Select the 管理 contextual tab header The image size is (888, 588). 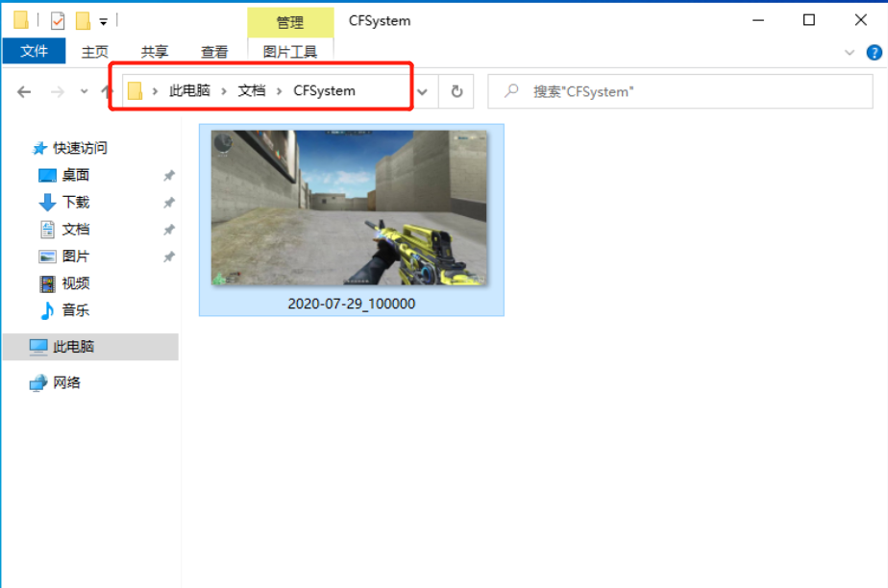tap(290, 22)
